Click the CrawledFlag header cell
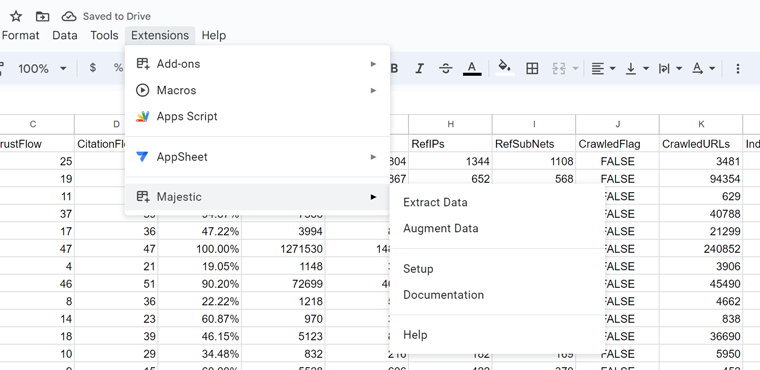The width and height of the screenshot is (760, 370). click(x=618, y=144)
